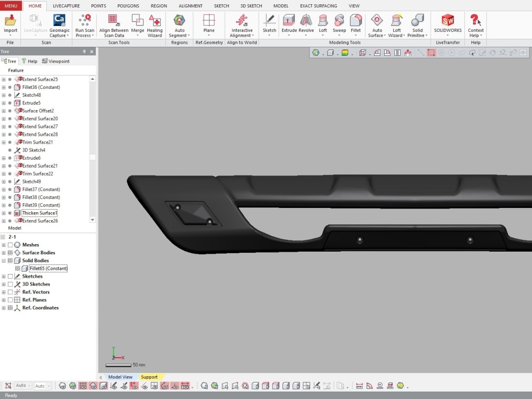Open the Solid Primitive dropdown arrow
532x399 pixels.
click(x=426, y=35)
